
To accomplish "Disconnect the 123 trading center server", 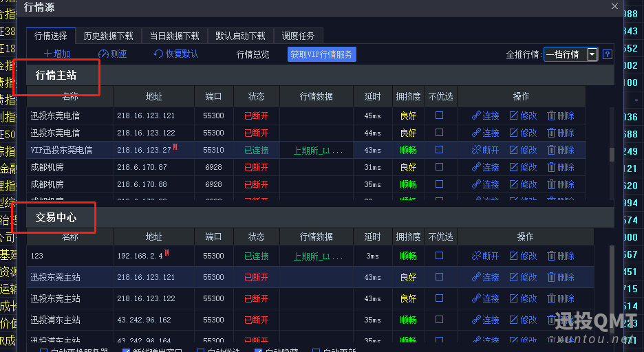I will click(486, 256).
